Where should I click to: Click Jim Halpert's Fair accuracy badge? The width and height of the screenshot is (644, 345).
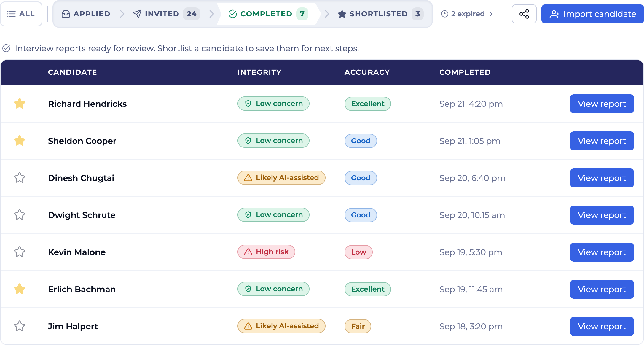358,326
